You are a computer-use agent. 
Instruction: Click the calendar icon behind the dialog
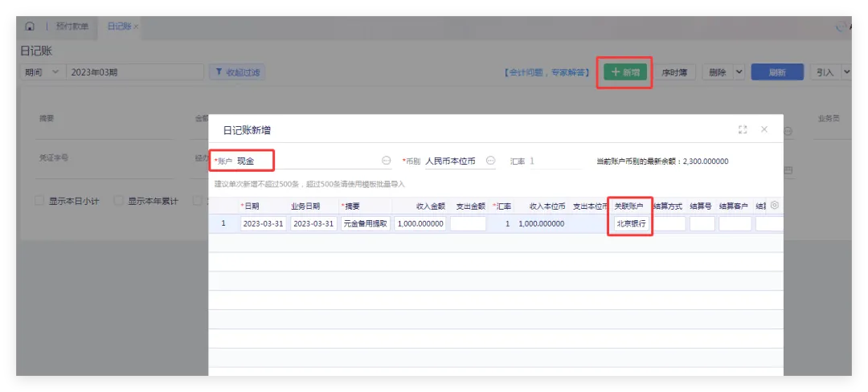coord(788,171)
